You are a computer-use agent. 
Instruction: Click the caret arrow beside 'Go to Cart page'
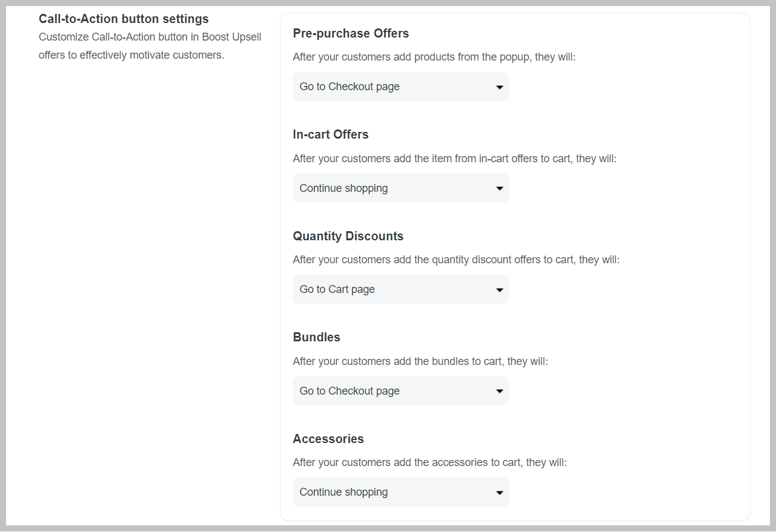point(499,290)
